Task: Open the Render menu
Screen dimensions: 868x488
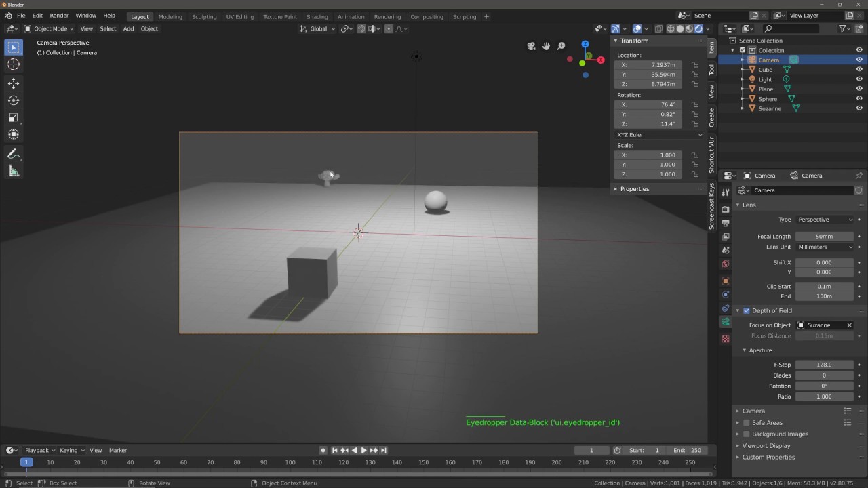Action: (59, 16)
